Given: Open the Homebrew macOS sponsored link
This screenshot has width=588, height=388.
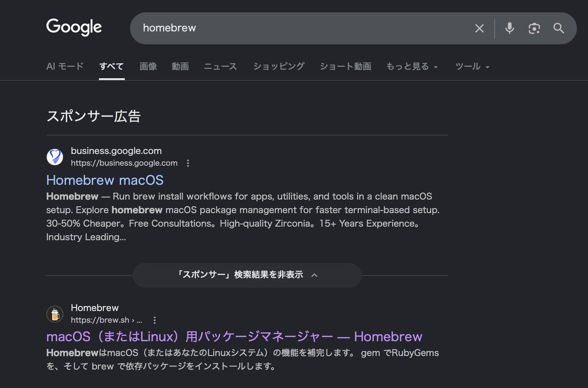Looking at the screenshot, I should (104, 180).
